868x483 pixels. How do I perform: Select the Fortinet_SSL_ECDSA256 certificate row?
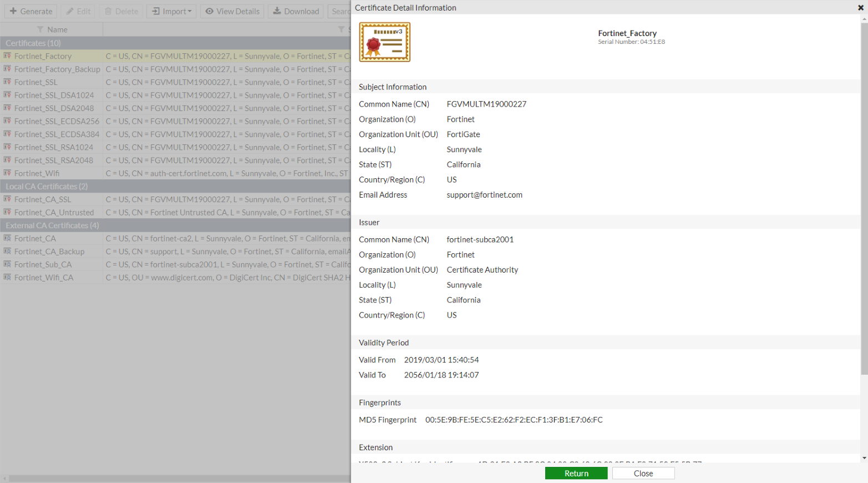(175, 121)
